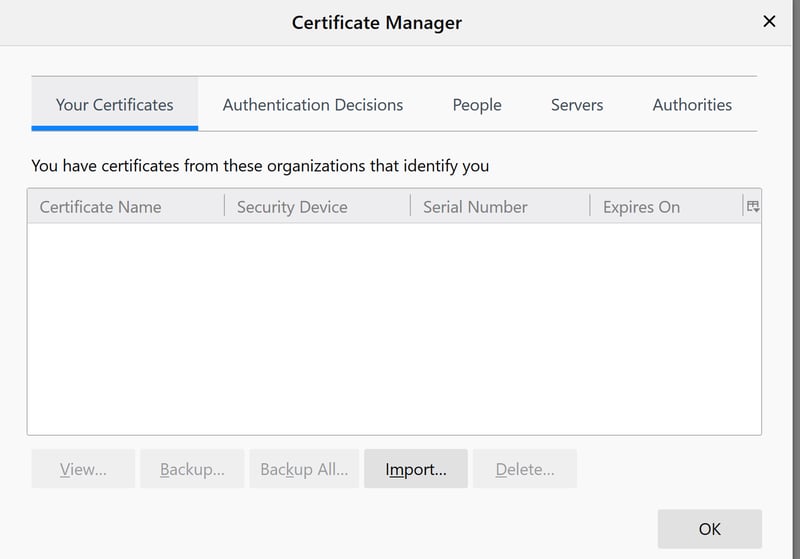Click the View... button
This screenshot has width=800, height=559.
[83, 469]
